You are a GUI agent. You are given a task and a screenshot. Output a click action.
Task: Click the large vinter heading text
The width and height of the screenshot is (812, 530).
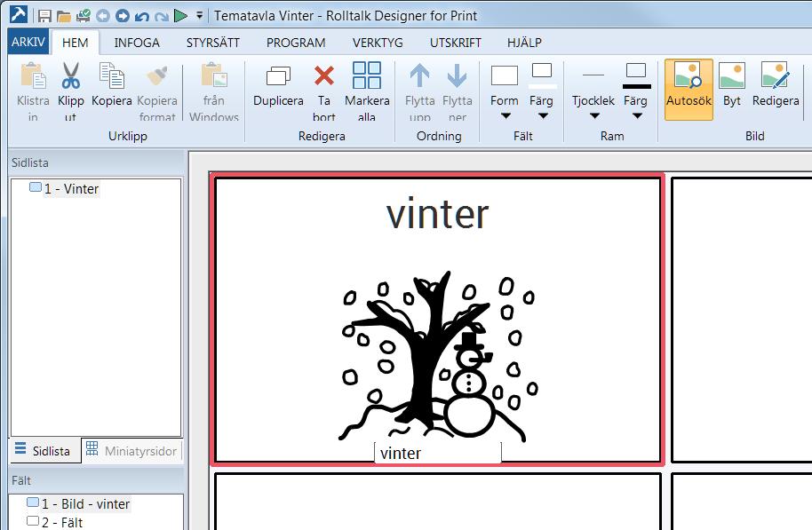438,214
